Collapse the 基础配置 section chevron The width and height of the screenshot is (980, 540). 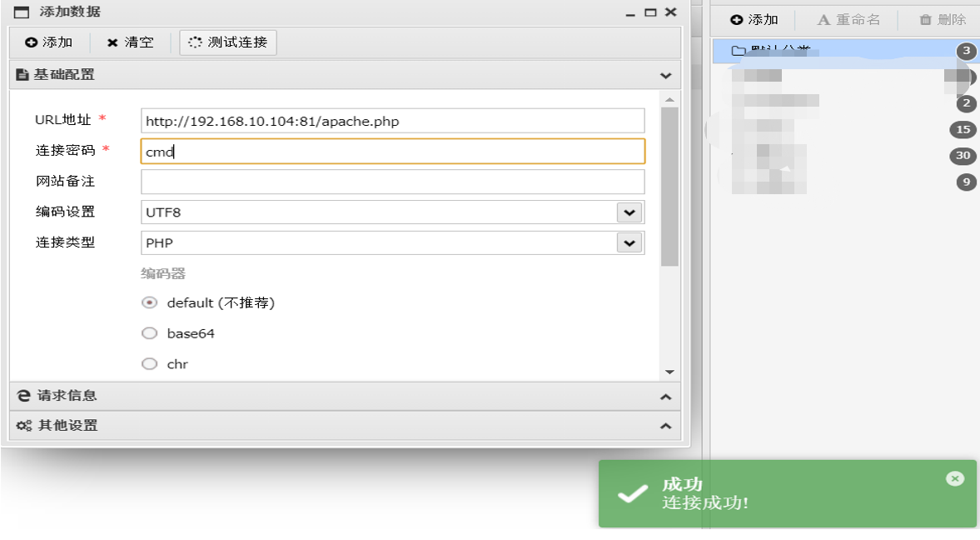[x=665, y=75]
